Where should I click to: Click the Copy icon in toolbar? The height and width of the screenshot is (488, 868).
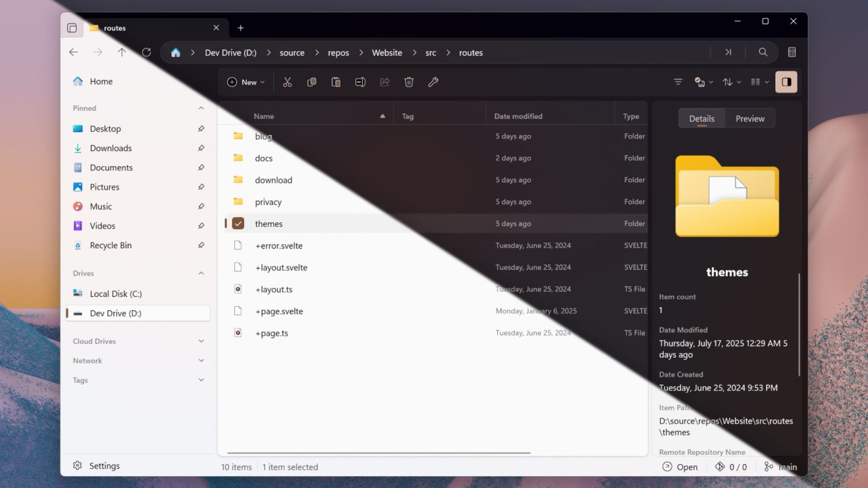pos(312,82)
